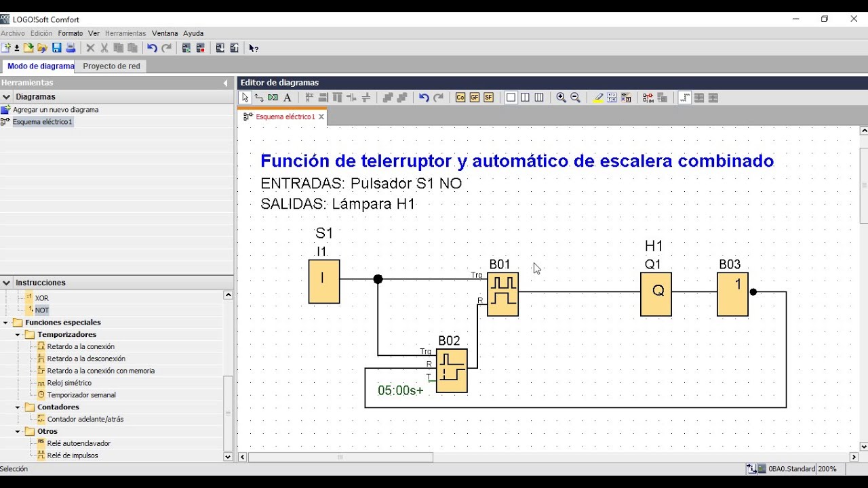Select the Text tool (A)
Viewport: 868px width, 488px height.
point(287,98)
